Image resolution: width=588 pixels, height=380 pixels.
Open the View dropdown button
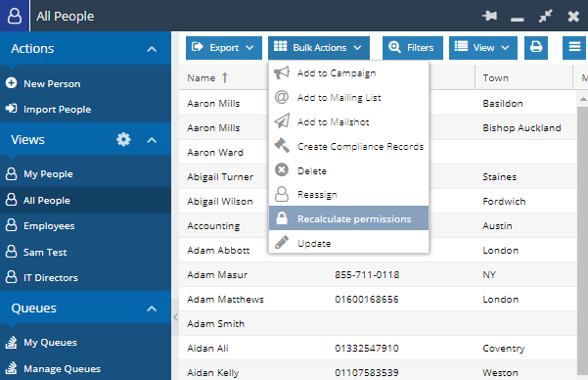pos(483,48)
